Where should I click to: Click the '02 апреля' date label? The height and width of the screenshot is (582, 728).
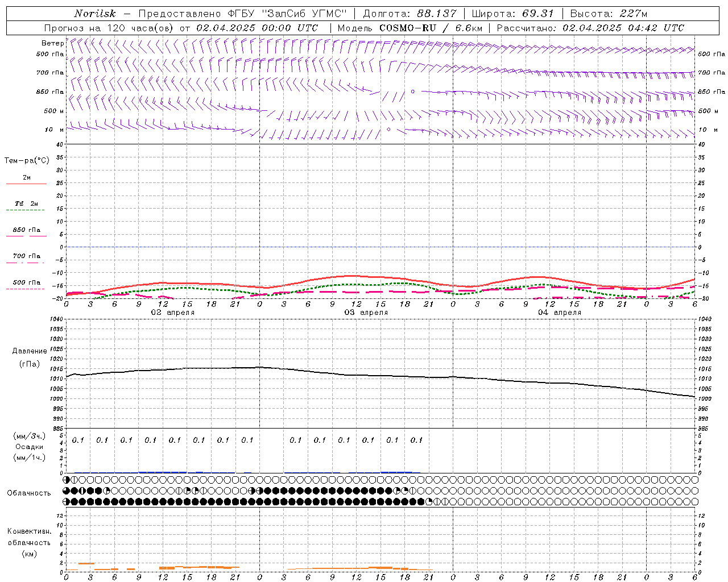pyautogui.click(x=173, y=313)
